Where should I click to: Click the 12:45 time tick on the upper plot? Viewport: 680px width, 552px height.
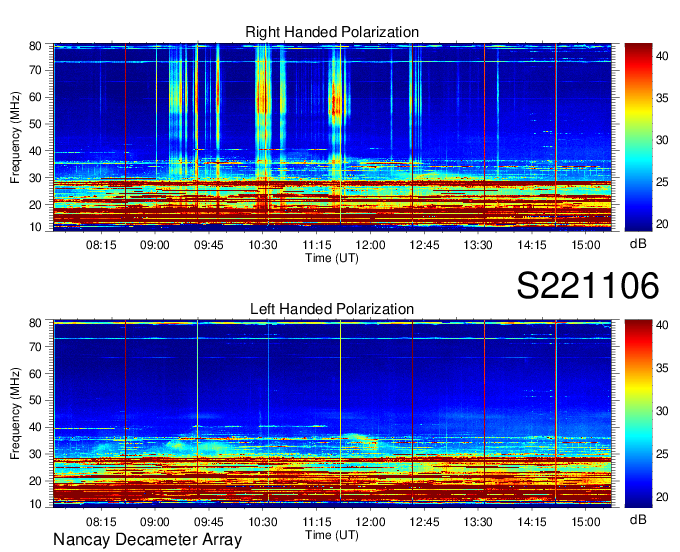[424, 245]
